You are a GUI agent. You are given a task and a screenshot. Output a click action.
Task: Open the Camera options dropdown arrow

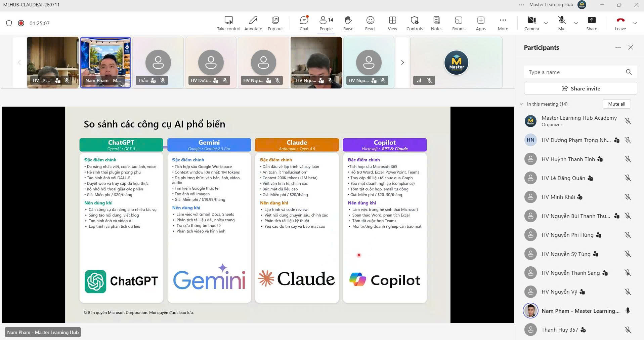point(546,23)
